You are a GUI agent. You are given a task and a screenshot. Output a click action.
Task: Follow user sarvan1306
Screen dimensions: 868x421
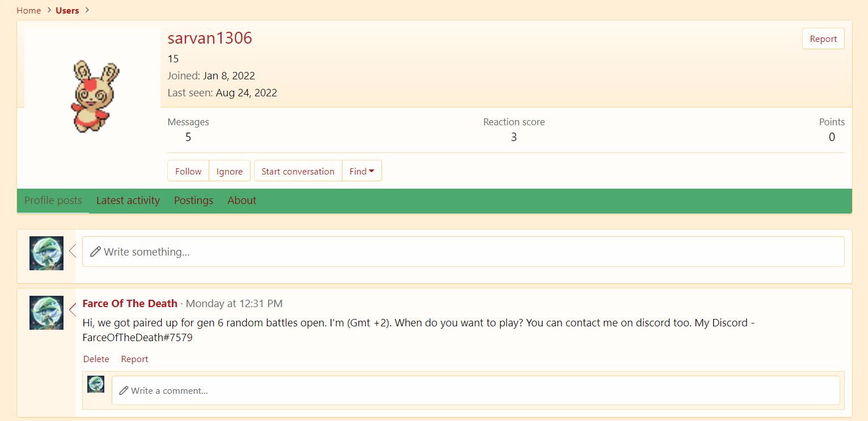[x=188, y=171]
